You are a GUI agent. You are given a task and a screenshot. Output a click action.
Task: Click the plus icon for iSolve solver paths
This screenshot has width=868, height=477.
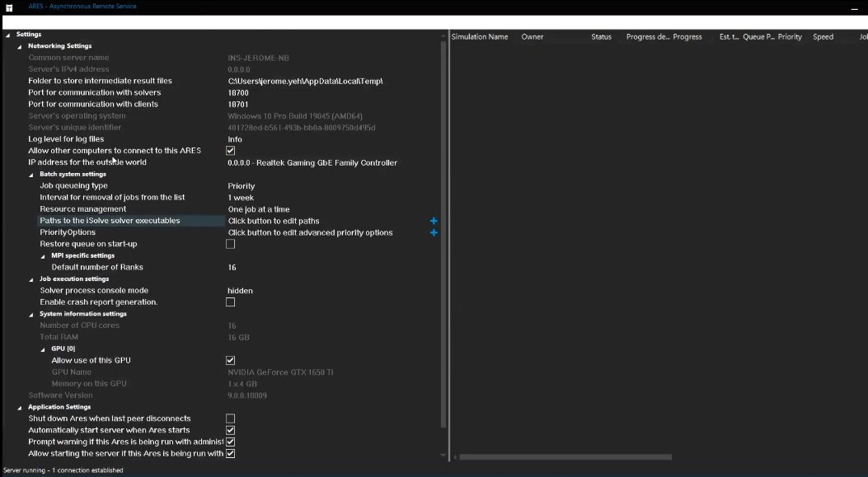pos(434,221)
